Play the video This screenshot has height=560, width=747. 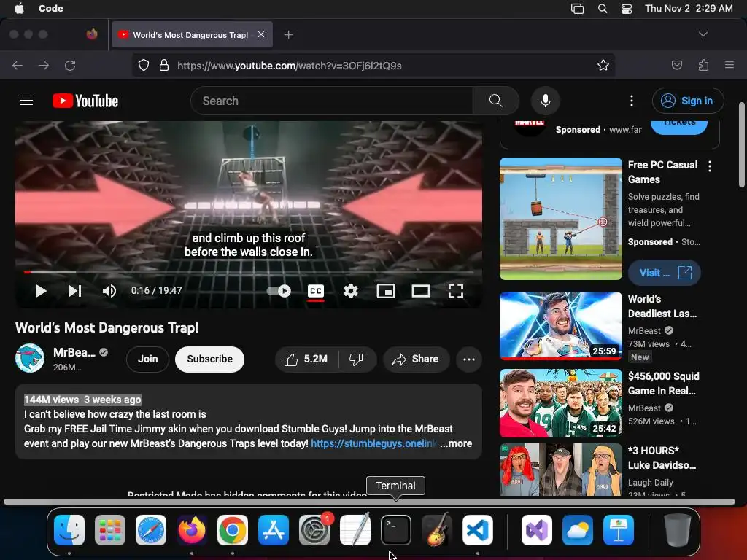[x=41, y=290]
